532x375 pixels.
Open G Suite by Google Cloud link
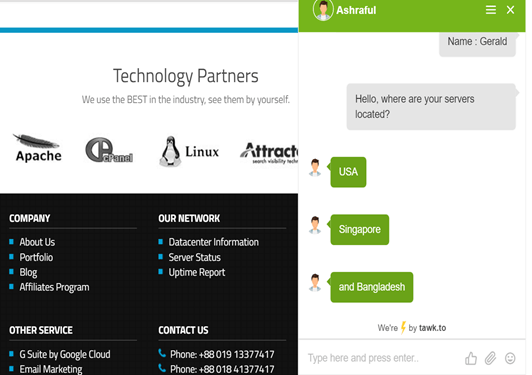65,354
